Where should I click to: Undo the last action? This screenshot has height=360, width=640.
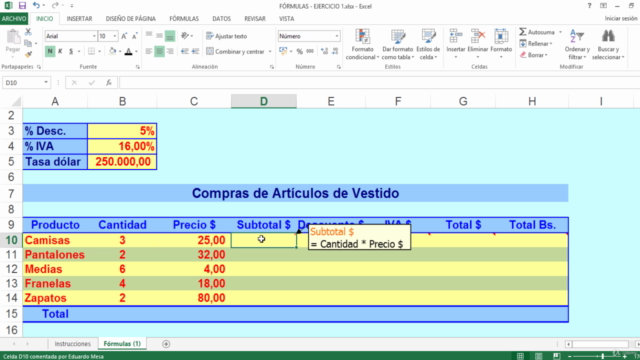(36, 6)
